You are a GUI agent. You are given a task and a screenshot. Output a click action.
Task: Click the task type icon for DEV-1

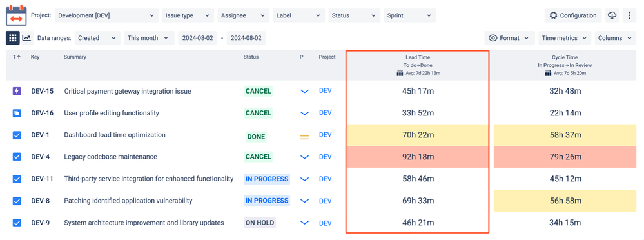pos(16,135)
